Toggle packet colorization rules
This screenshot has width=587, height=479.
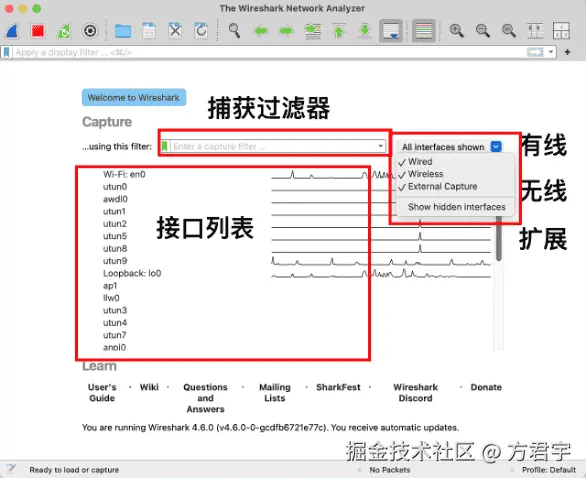pos(424,31)
